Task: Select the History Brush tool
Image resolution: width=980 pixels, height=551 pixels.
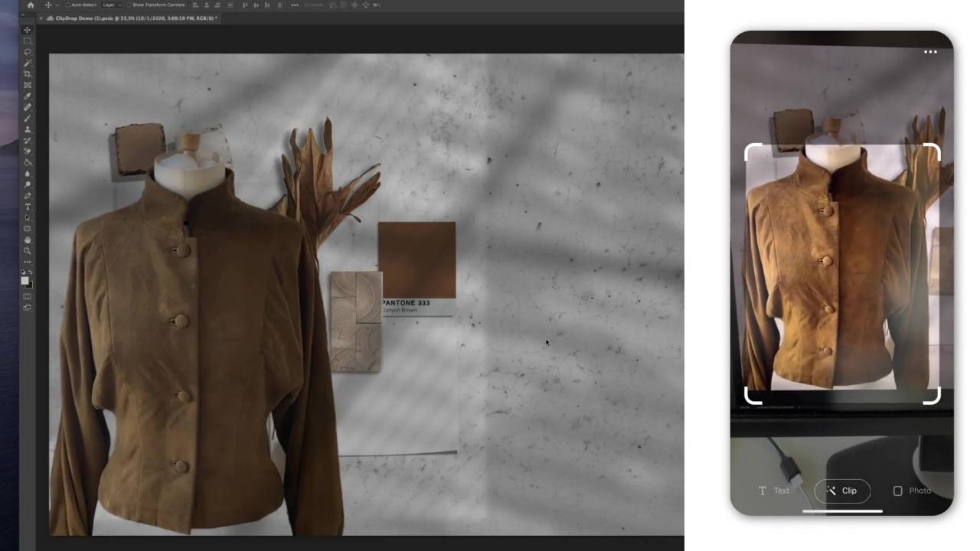Action: [28, 140]
